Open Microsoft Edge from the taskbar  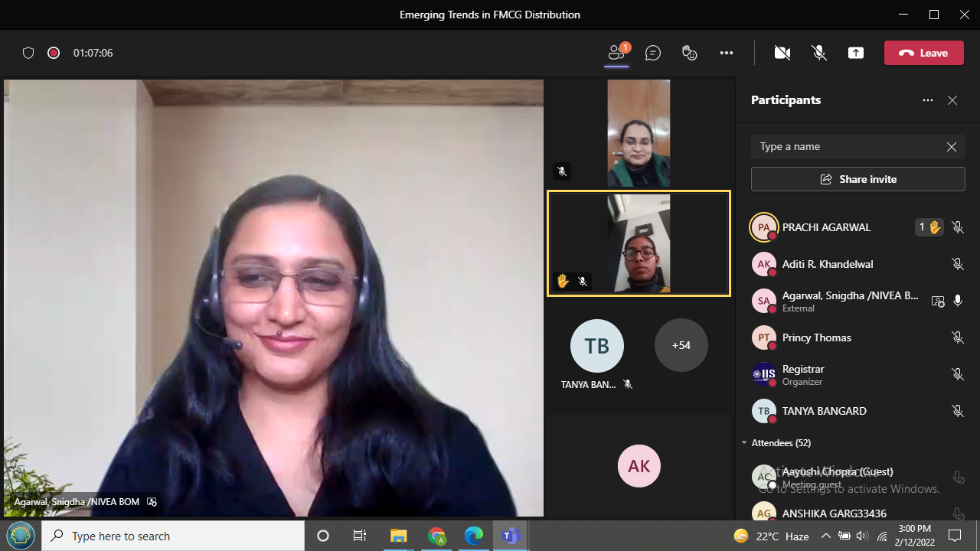pyautogui.click(x=474, y=536)
